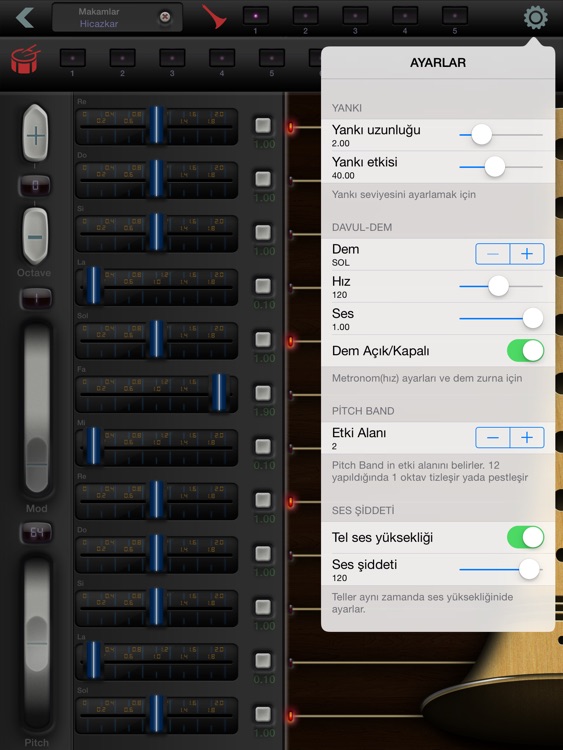
Task: Select drum pattern slot 3
Action: click(x=172, y=58)
